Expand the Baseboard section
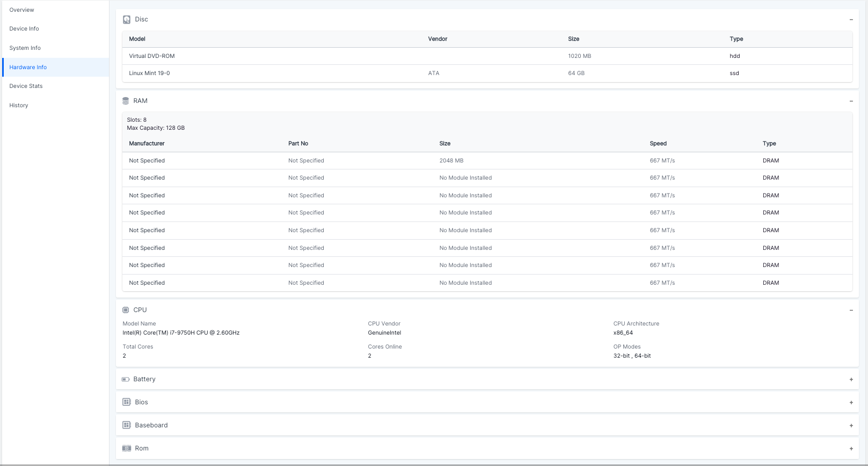This screenshot has height=466, width=868. point(851,426)
